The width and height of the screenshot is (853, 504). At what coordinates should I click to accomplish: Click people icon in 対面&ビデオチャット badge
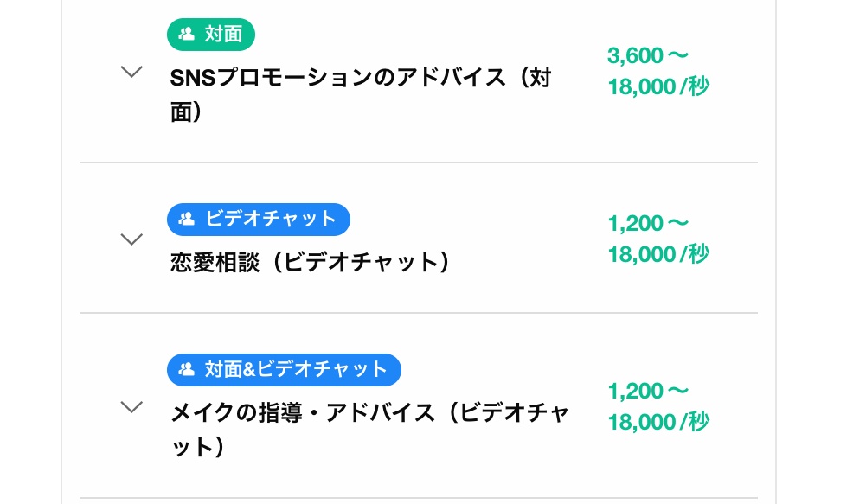tap(187, 370)
